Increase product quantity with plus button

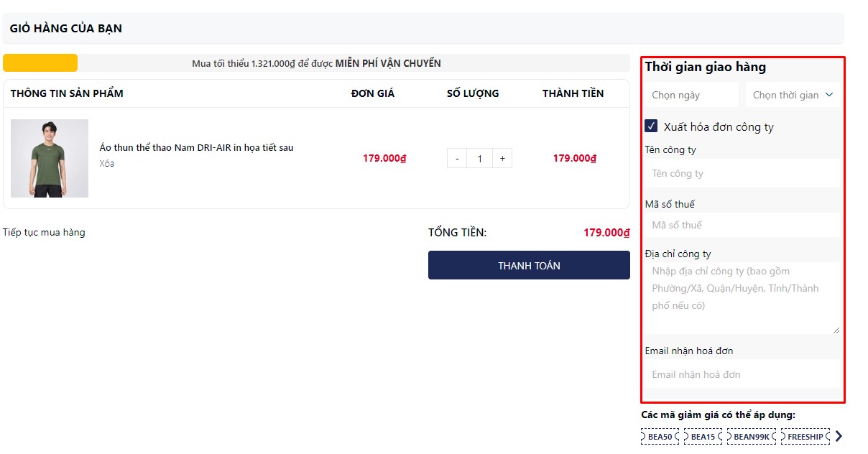[502, 159]
